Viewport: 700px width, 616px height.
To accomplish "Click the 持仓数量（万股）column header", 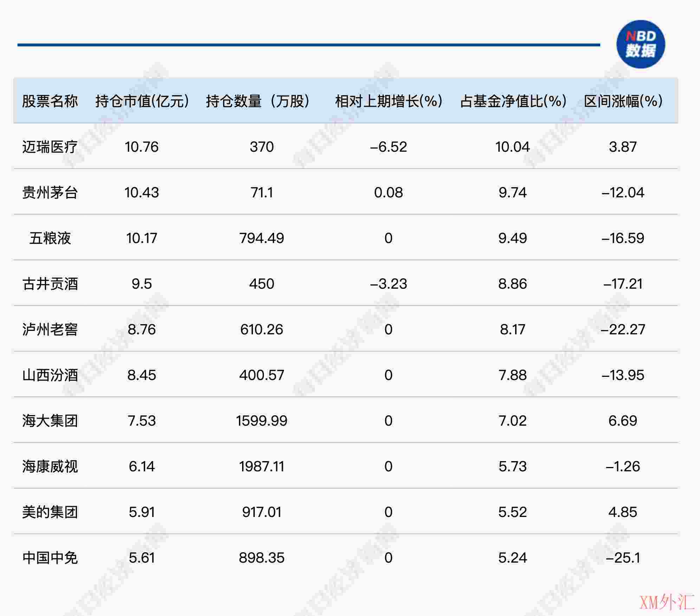I will pyautogui.click(x=258, y=101).
